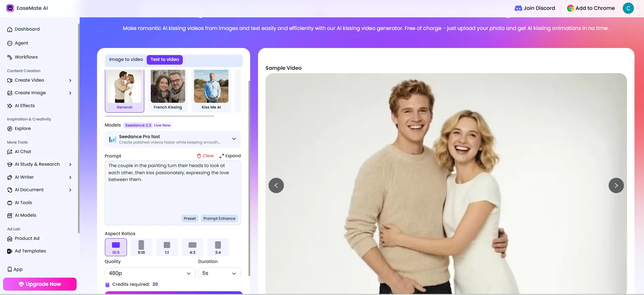Open the 5s Duration dropdown
The width and height of the screenshot is (644, 295).
220,273
